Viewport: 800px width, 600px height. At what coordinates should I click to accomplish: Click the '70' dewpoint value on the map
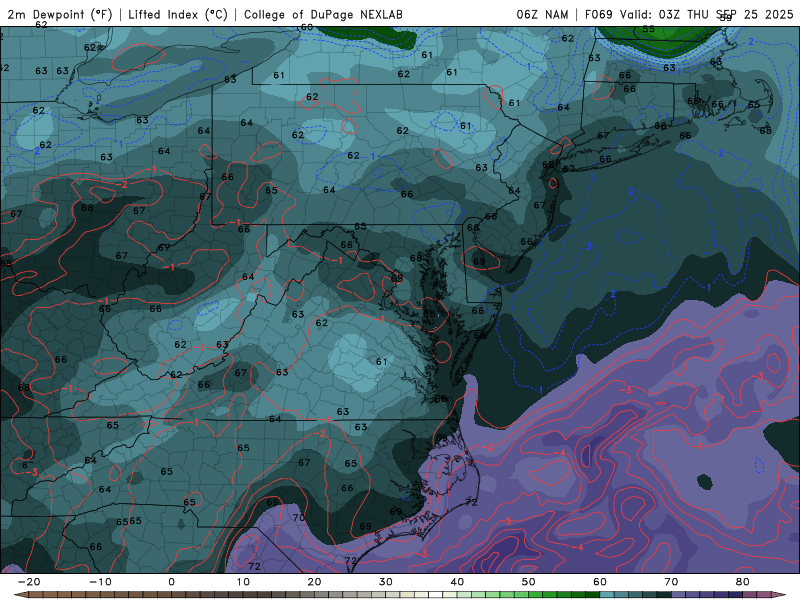pyautogui.click(x=298, y=517)
